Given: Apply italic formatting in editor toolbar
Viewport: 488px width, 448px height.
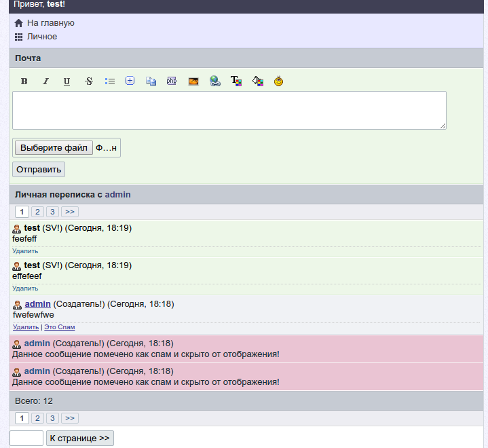Looking at the screenshot, I should point(45,81).
